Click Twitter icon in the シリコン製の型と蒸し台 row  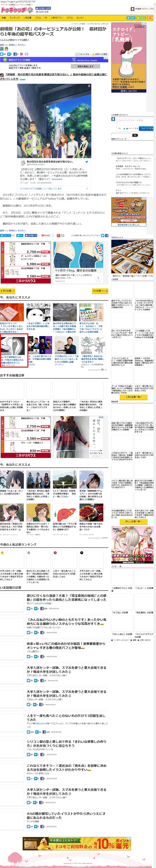click(29, 754)
